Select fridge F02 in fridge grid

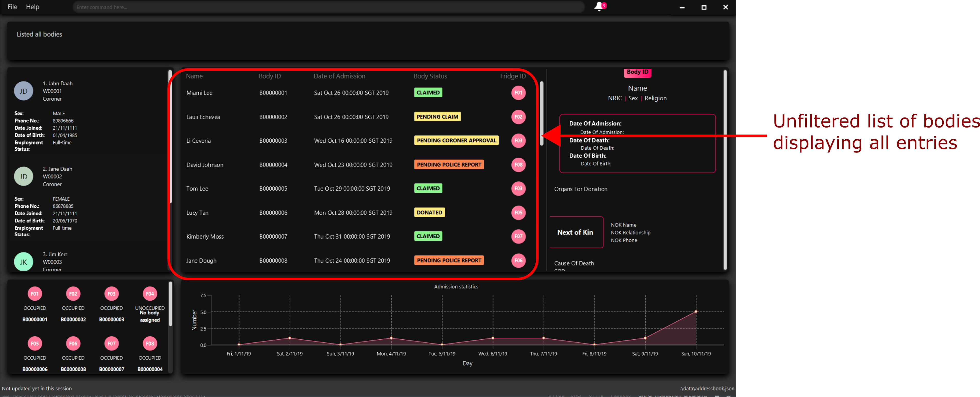point(73,294)
